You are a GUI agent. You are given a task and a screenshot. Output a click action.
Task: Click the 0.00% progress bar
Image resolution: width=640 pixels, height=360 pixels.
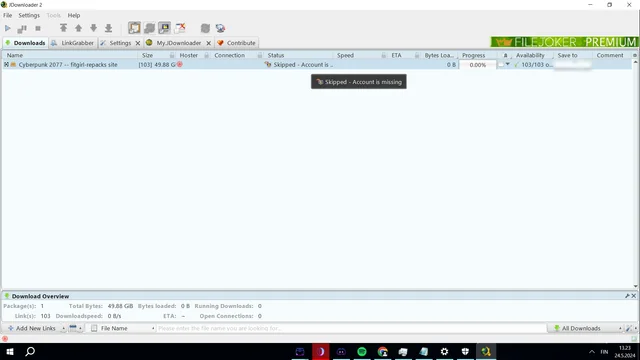pyautogui.click(x=478, y=64)
